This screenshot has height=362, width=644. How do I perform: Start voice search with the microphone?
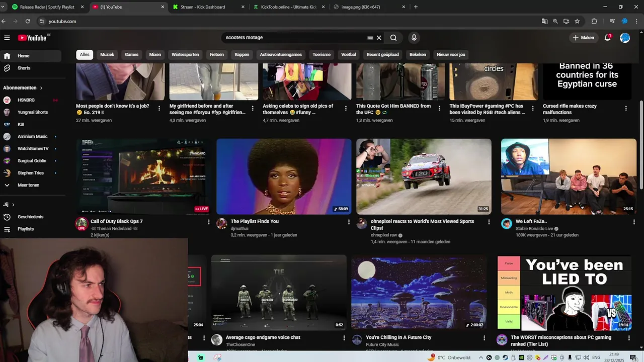point(414,38)
